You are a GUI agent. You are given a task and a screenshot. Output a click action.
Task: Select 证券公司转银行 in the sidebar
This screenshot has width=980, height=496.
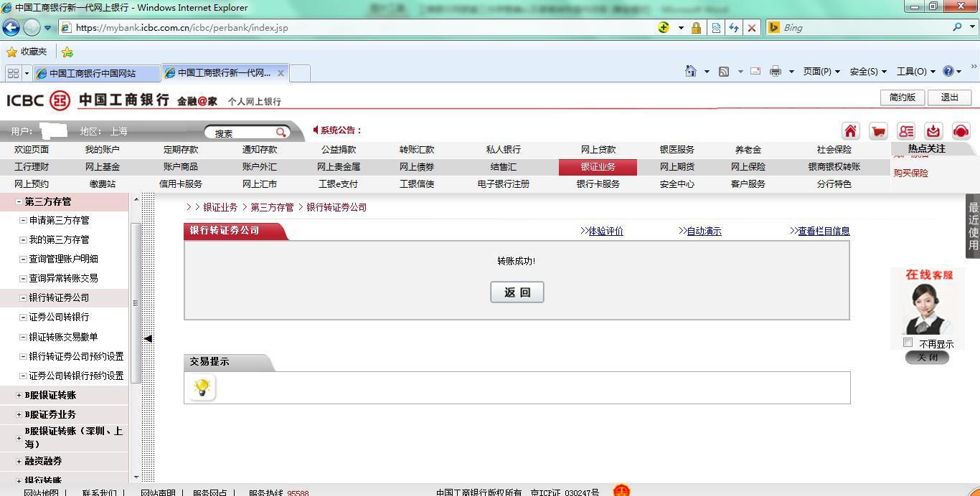coord(59,317)
